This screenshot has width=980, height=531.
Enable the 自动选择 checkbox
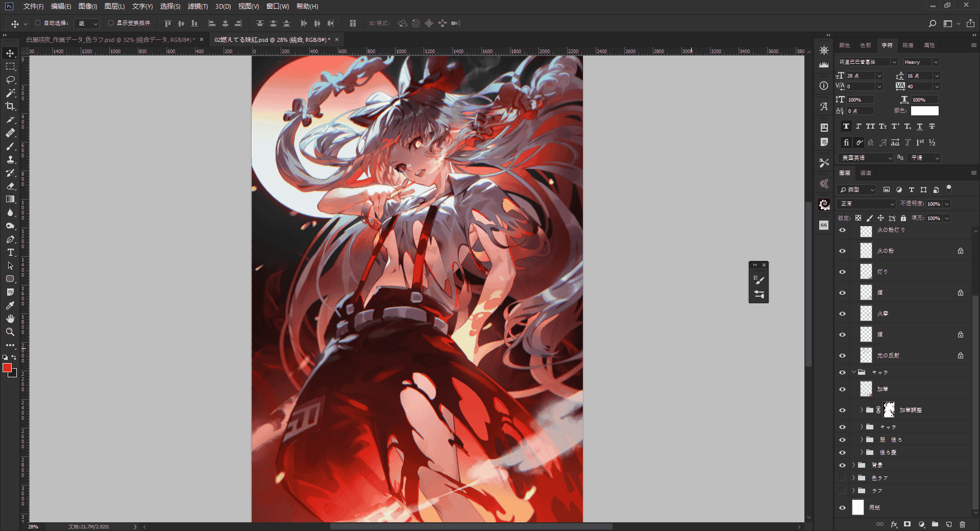pos(38,23)
